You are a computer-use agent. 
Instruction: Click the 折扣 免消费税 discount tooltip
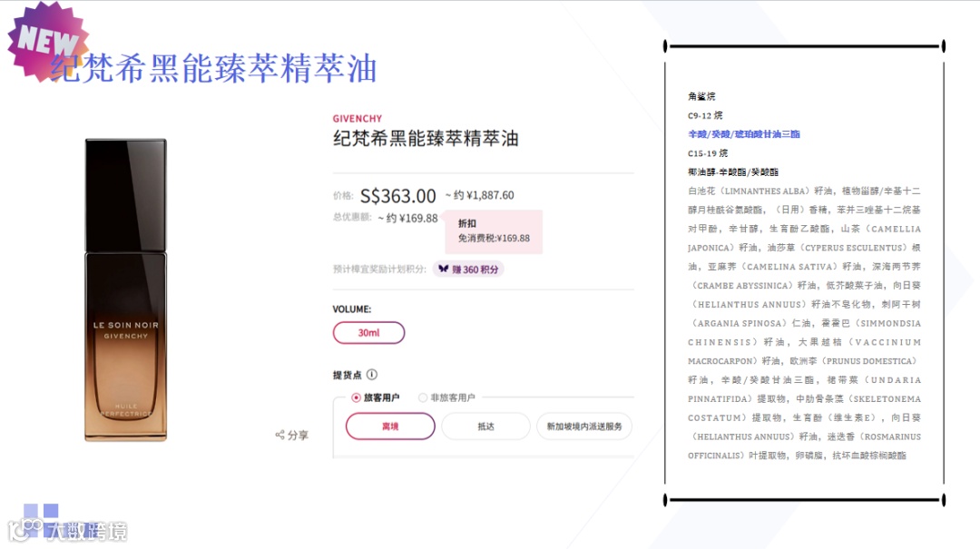(493, 231)
